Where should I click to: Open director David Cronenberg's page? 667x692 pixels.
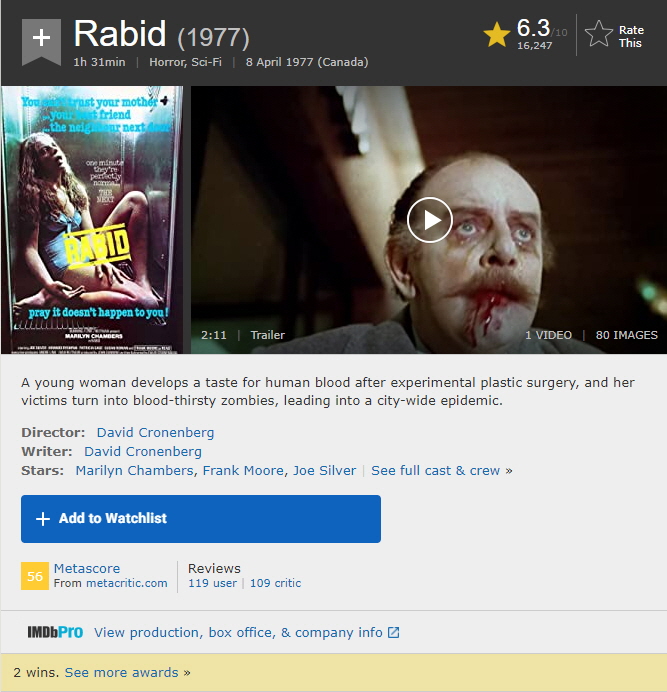pos(155,432)
